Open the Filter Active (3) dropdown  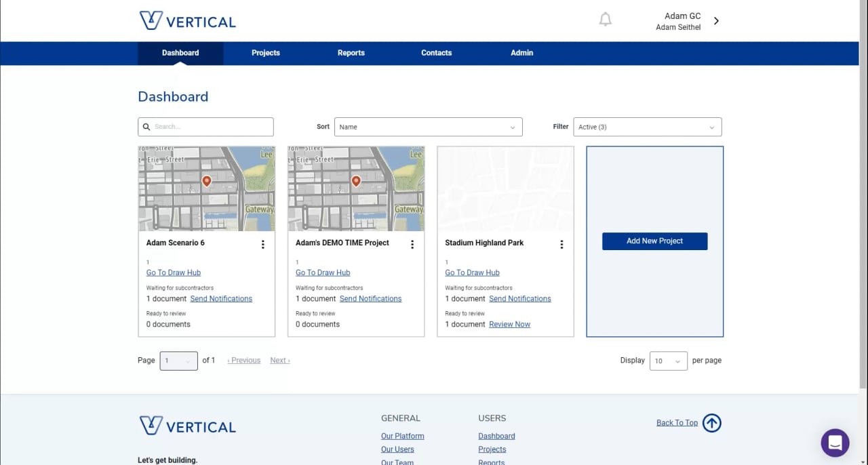click(x=648, y=127)
